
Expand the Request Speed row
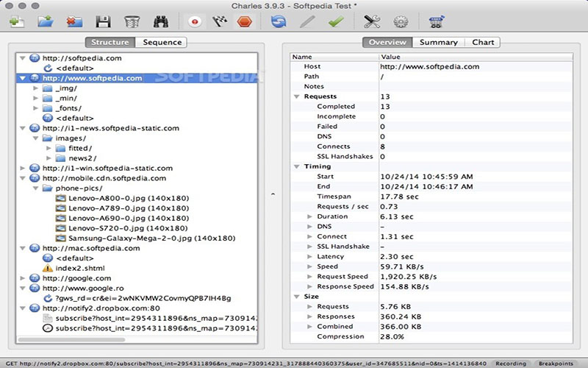(309, 277)
